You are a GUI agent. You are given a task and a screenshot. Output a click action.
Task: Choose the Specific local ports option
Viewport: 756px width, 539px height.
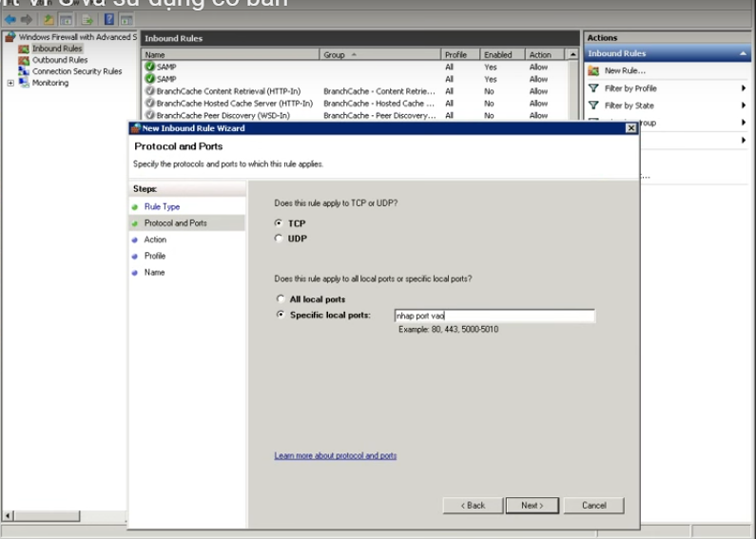coord(281,315)
